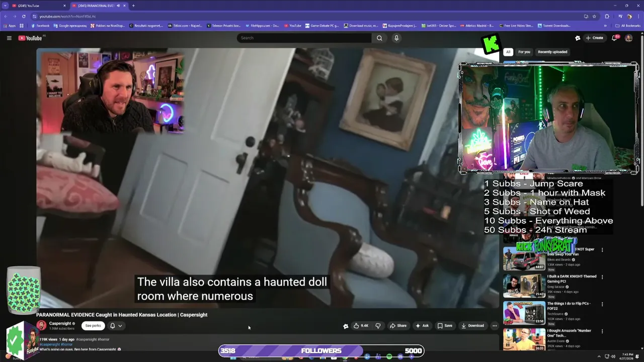Screen dimensions: 644x362
Task: Show more bookmarks overflow chevron
Action: 605,26
